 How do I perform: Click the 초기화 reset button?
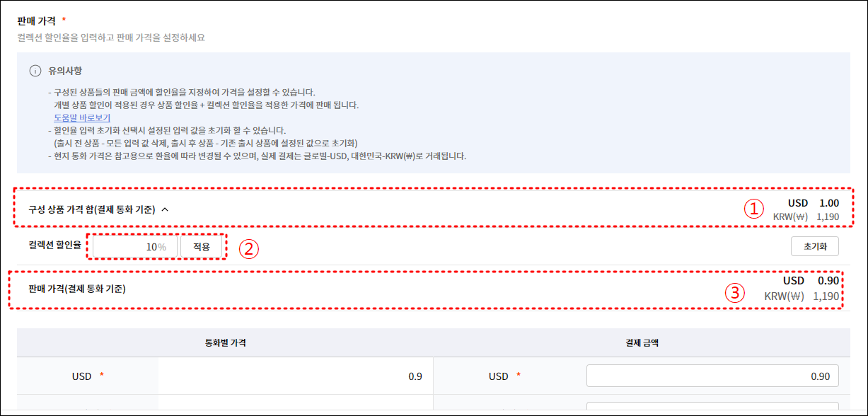[x=814, y=246]
